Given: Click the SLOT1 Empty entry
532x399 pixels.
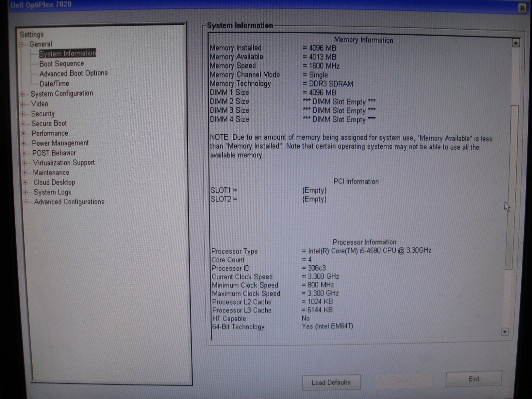Looking at the screenshot, I should point(314,191).
